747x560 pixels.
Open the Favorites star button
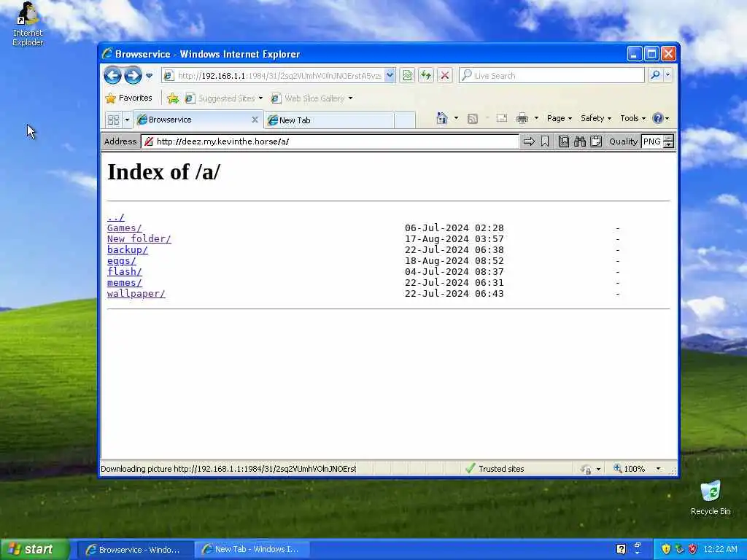click(128, 98)
